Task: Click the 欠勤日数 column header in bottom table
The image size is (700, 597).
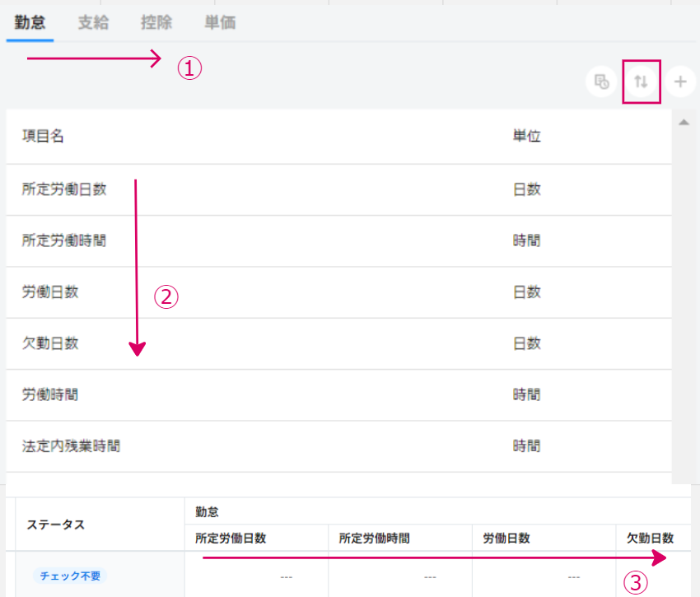Action: click(650, 539)
